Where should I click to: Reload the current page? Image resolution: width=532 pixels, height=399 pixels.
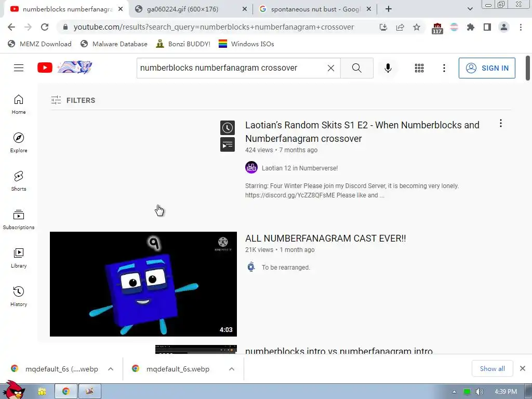[45, 27]
